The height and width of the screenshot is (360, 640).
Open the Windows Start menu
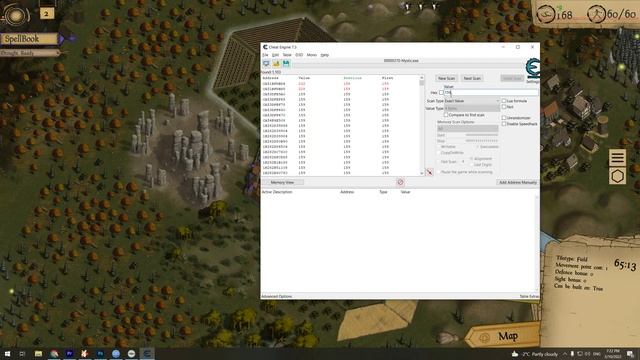(7, 354)
